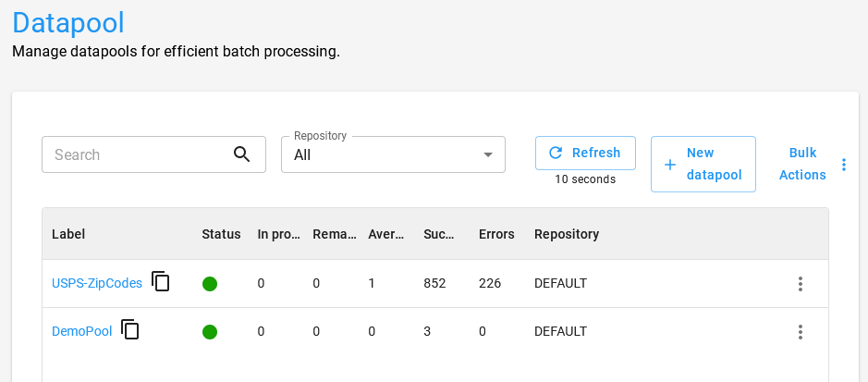Image resolution: width=868 pixels, height=382 pixels.
Task: Sort by the Label column header
Action: tap(68, 234)
